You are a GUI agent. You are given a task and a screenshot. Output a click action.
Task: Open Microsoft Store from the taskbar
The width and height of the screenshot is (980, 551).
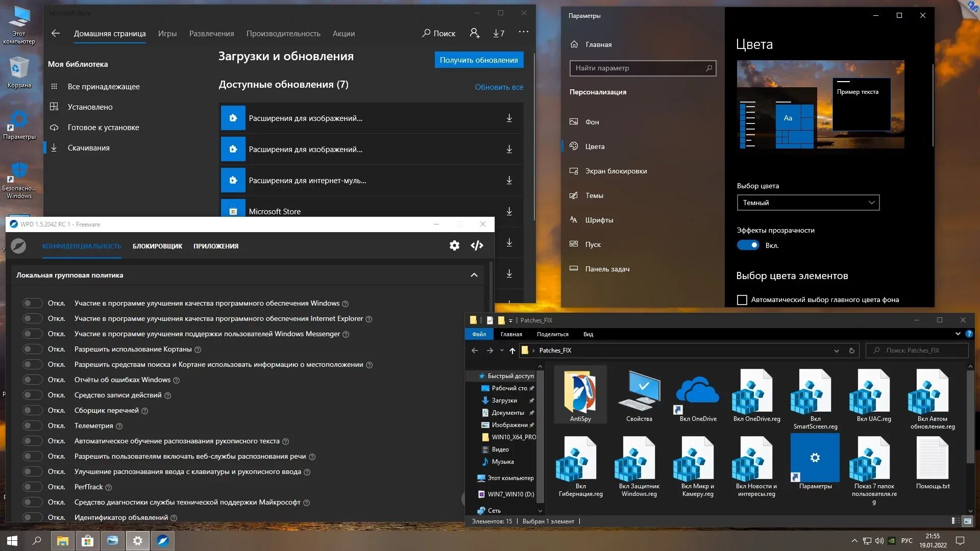(x=88, y=541)
